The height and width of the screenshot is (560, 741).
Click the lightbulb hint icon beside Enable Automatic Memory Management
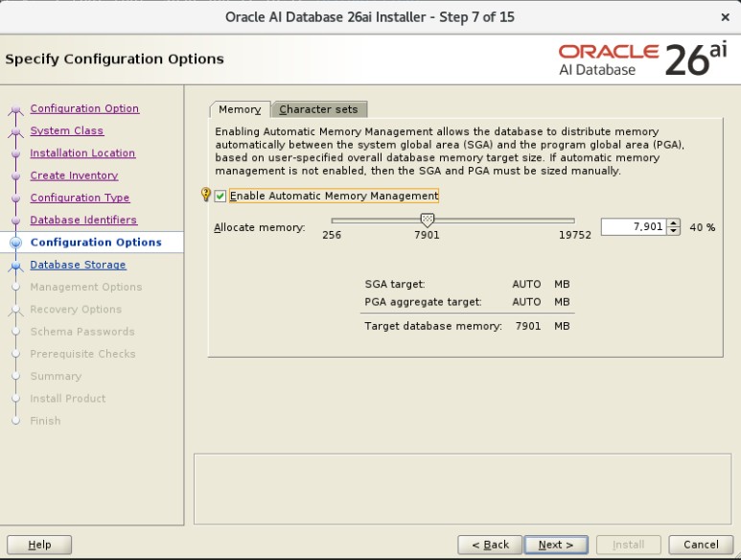(x=205, y=195)
